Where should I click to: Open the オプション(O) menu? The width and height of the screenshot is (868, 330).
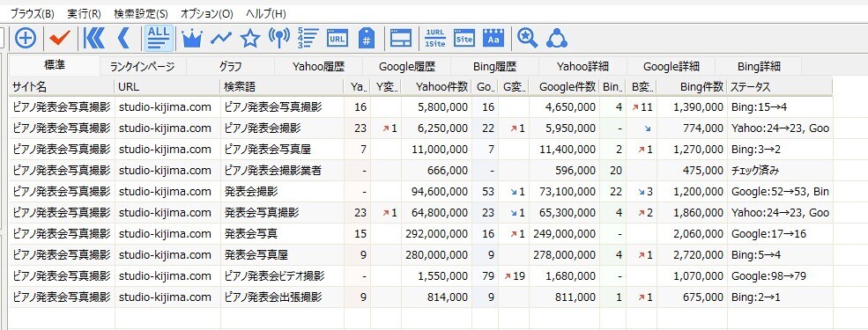[x=207, y=14]
